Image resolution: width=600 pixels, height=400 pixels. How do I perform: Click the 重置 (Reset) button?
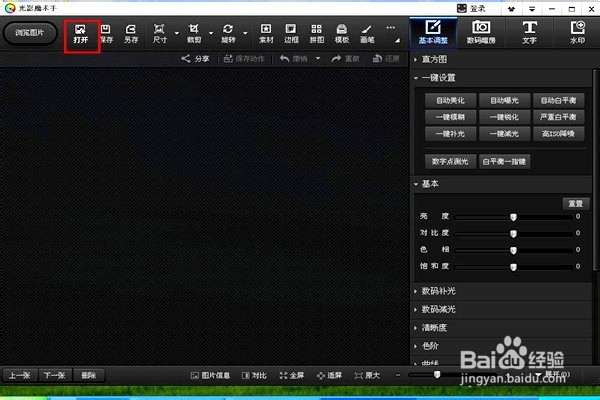[x=576, y=204]
